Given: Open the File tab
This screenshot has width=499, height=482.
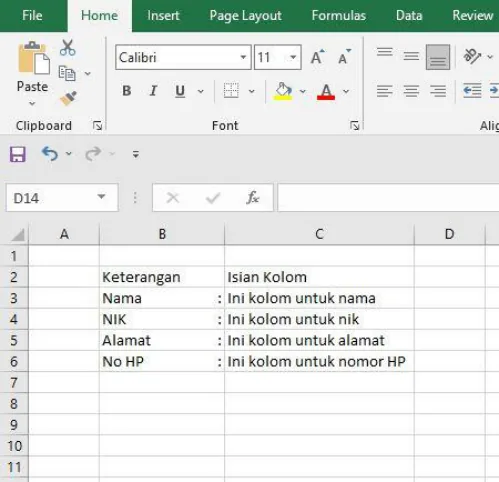Looking at the screenshot, I should tap(32, 16).
